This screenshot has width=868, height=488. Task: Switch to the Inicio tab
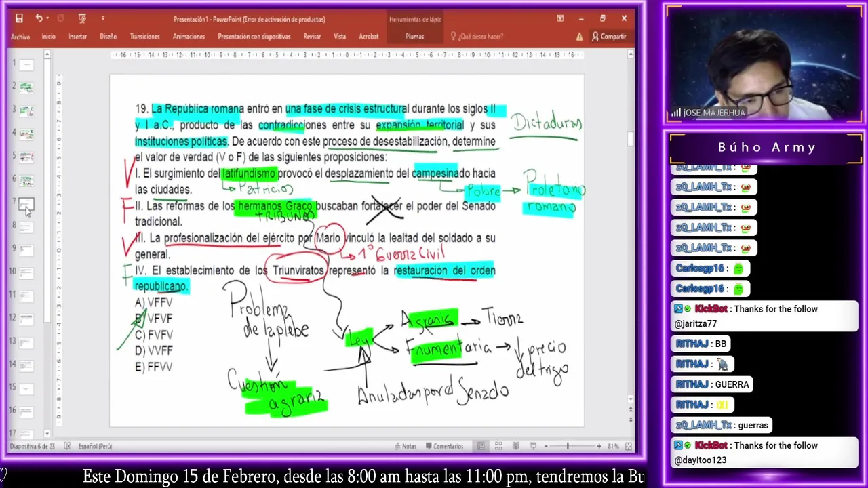(x=48, y=37)
